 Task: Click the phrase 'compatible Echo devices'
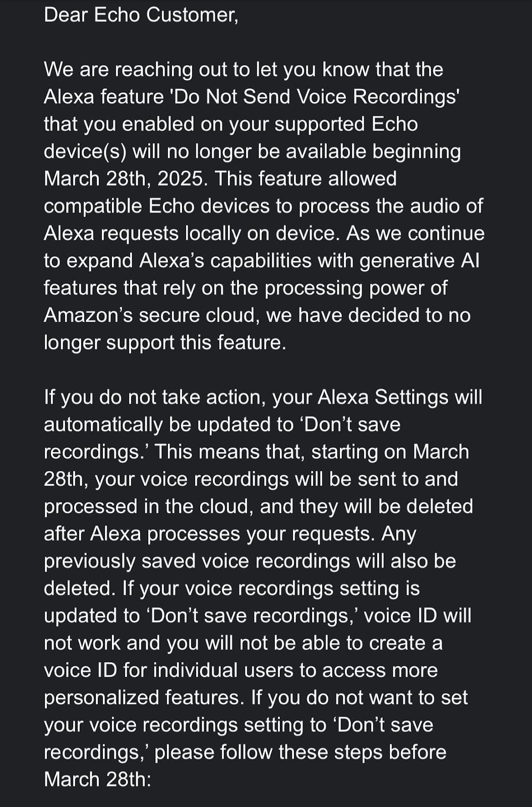[157, 206]
